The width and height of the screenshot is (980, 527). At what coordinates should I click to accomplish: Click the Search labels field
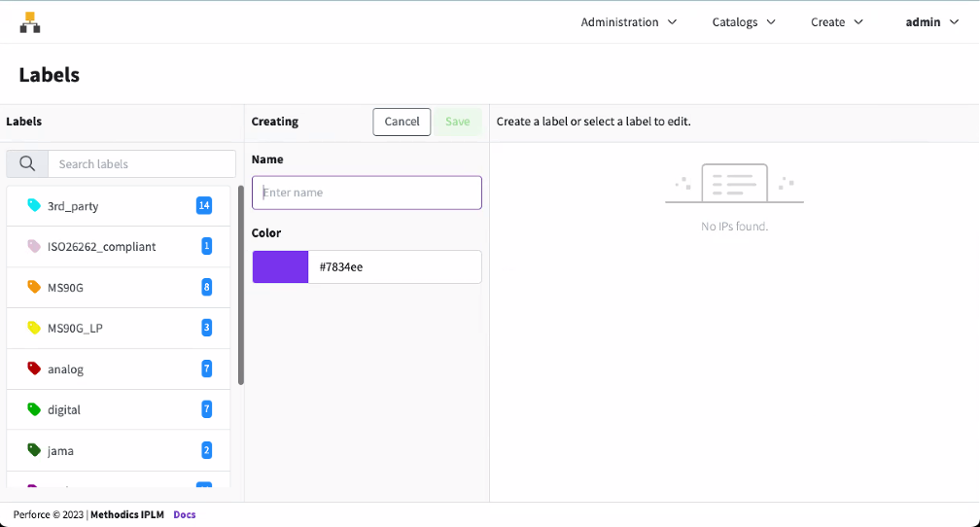141,163
